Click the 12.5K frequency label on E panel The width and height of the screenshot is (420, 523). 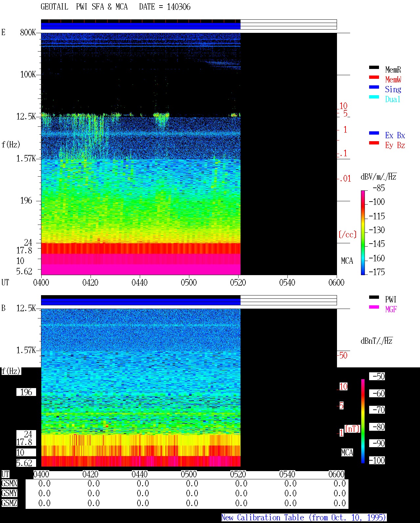pyautogui.click(x=26, y=116)
